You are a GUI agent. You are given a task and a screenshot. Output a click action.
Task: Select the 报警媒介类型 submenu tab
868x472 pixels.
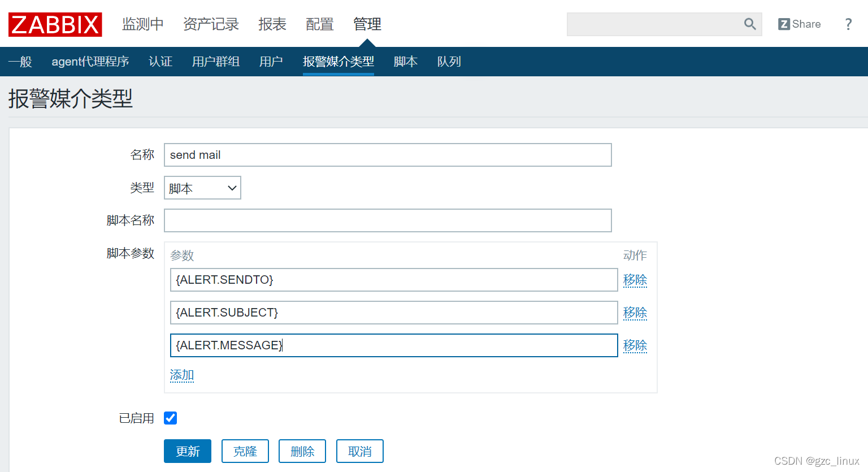(x=338, y=61)
